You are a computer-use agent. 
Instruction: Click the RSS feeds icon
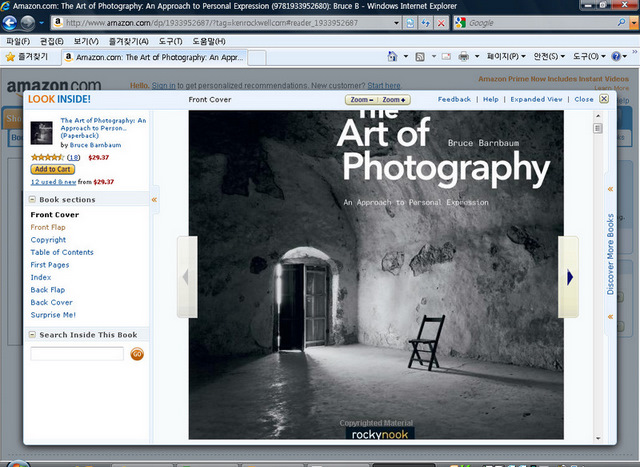tap(420, 57)
